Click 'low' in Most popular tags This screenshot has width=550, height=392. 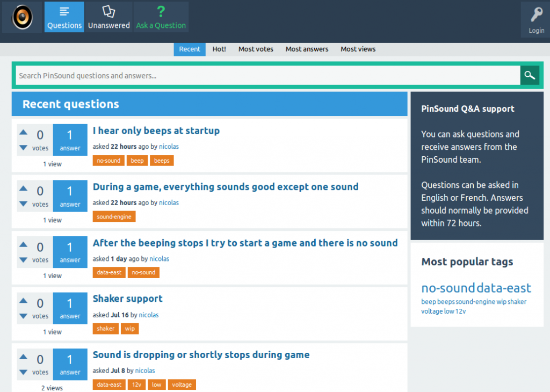click(449, 311)
